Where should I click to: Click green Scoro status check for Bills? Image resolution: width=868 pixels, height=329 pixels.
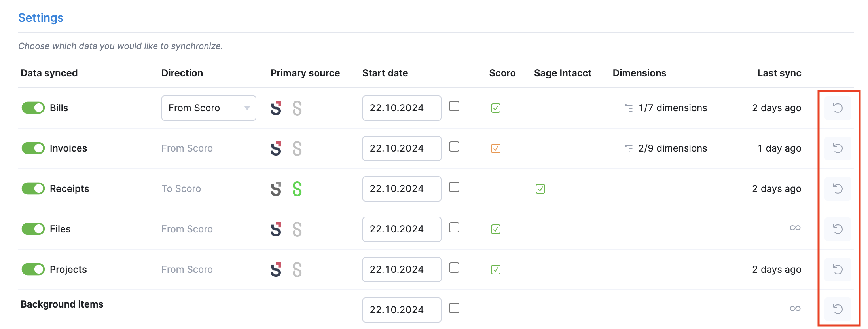coord(496,108)
